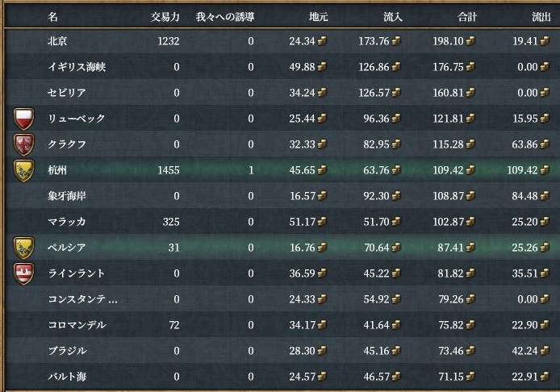Click the coin icon next to マラッカ's 51.17

click(x=322, y=222)
